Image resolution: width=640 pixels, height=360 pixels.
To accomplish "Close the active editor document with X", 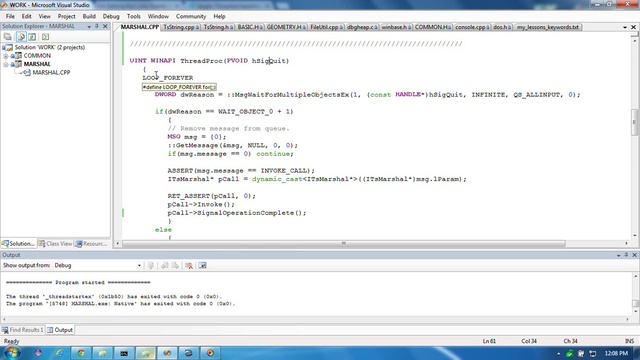I will click(633, 27).
